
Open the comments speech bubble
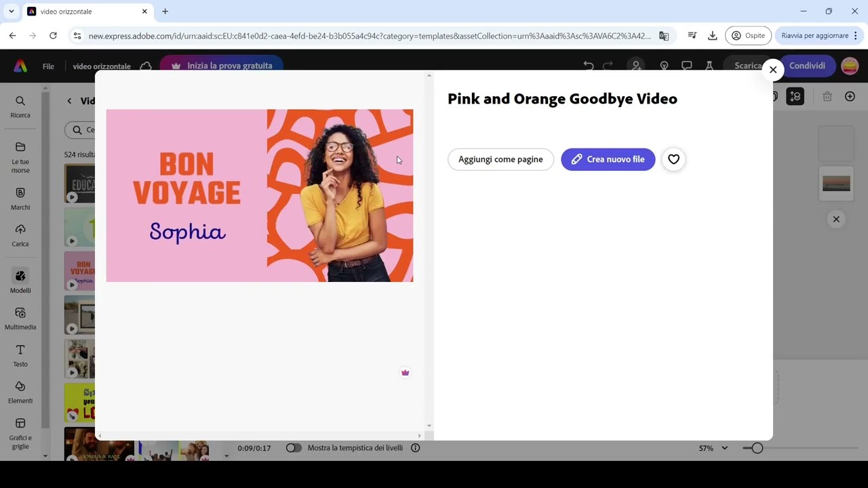tap(686, 66)
